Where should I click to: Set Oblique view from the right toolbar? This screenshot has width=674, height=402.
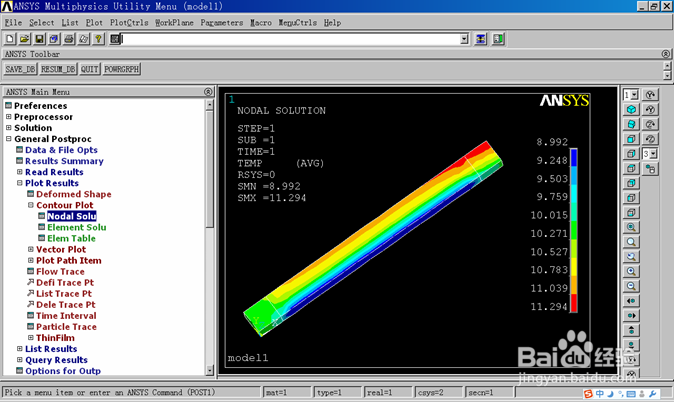(x=631, y=124)
